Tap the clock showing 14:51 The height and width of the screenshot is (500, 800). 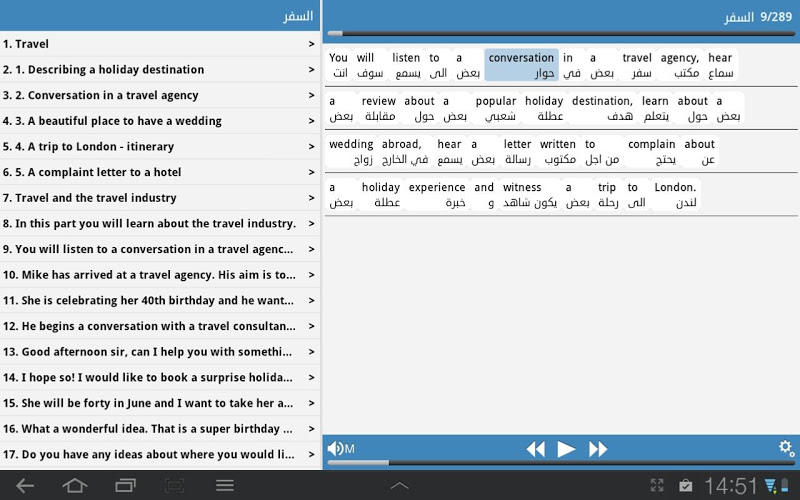[731, 486]
